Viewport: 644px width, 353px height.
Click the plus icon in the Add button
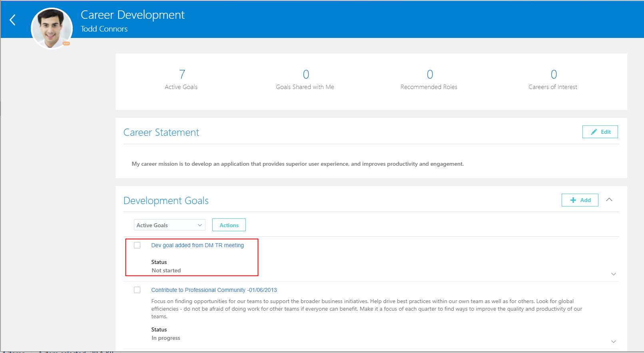(x=573, y=200)
